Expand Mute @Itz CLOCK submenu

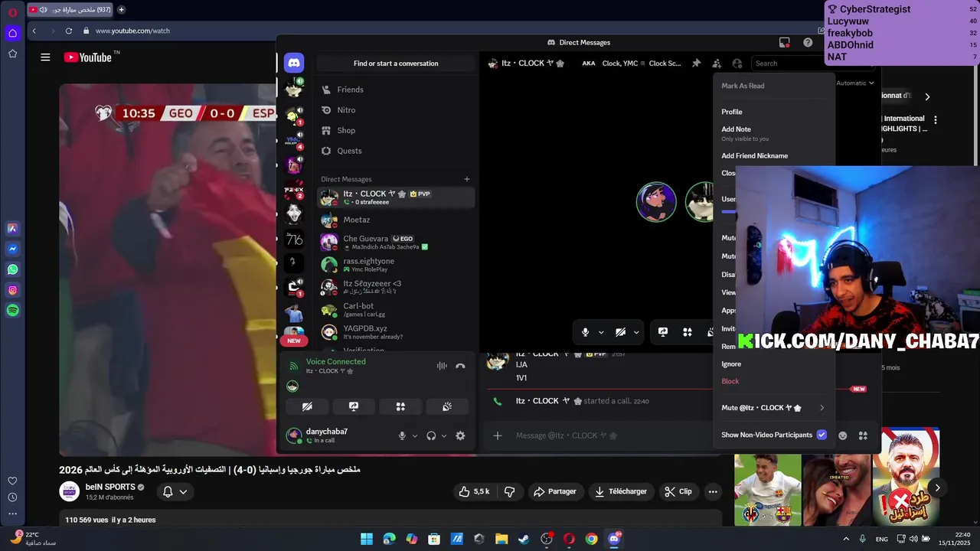click(x=773, y=408)
